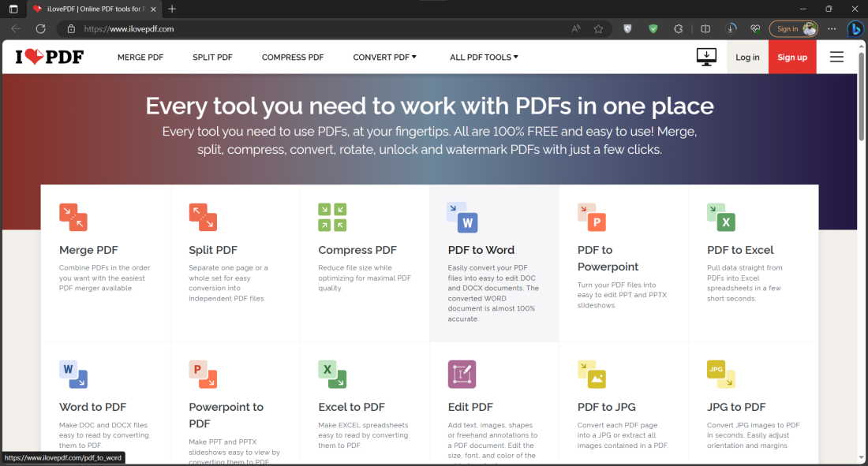Image resolution: width=868 pixels, height=466 pixels.
Task: Click the Word to PDF icon
Action: point(73,374)
